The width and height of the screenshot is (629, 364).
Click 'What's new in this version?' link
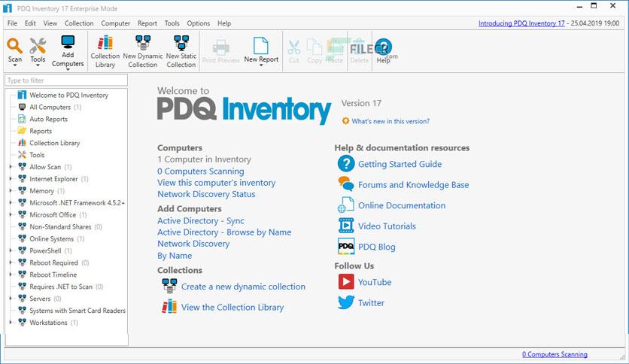[390, 121]
